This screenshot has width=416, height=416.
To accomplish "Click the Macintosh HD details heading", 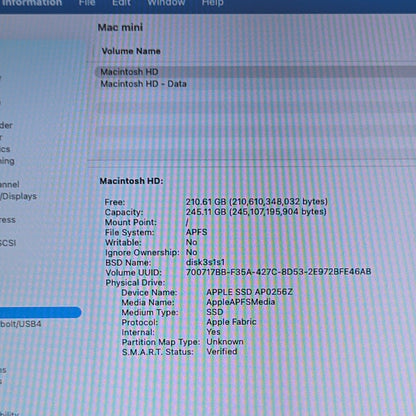I will pos(131,181).
